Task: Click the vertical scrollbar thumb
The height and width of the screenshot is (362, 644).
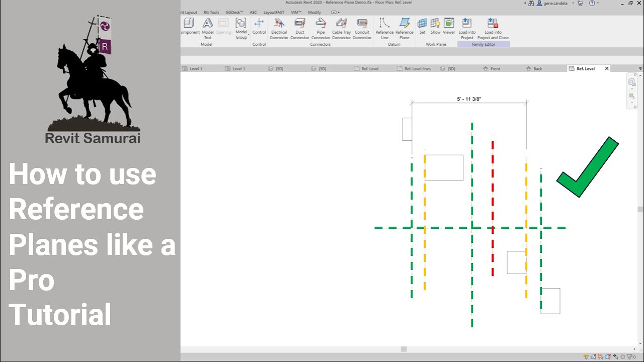Action: click(640, 210)
